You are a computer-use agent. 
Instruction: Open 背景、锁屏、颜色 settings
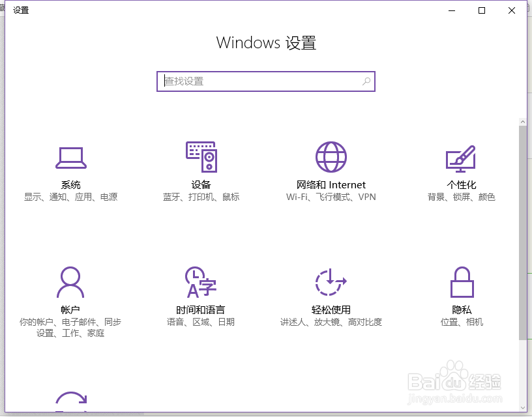(461, 197)
